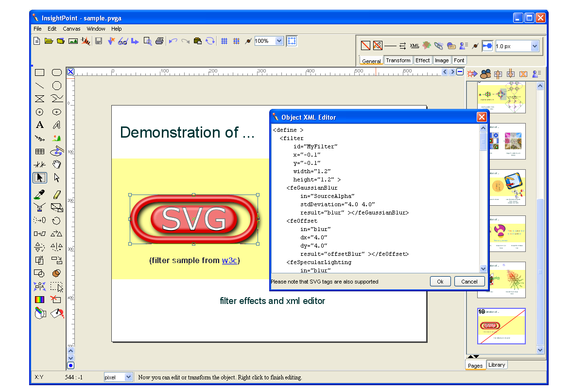Toggle the grid display icon
The height and width of the screenshot is (392, 588).
point(224,41)
